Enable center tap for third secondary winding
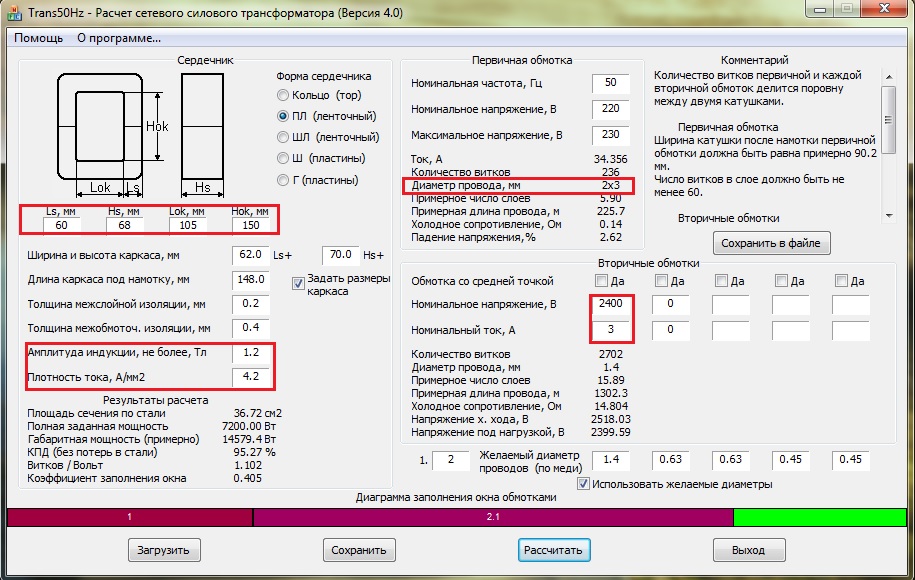This screenshot has width=915, height=580. tap(721, 281)
